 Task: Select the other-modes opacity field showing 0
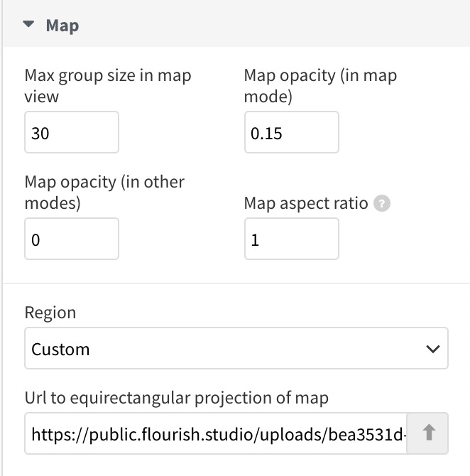pyautogui.click(x=72, y=239)
